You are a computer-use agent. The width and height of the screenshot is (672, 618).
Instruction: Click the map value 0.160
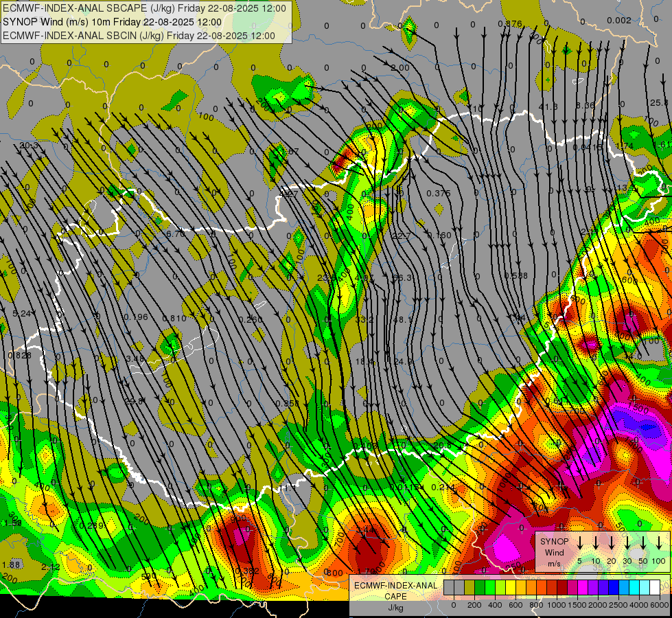click(439, 235)
